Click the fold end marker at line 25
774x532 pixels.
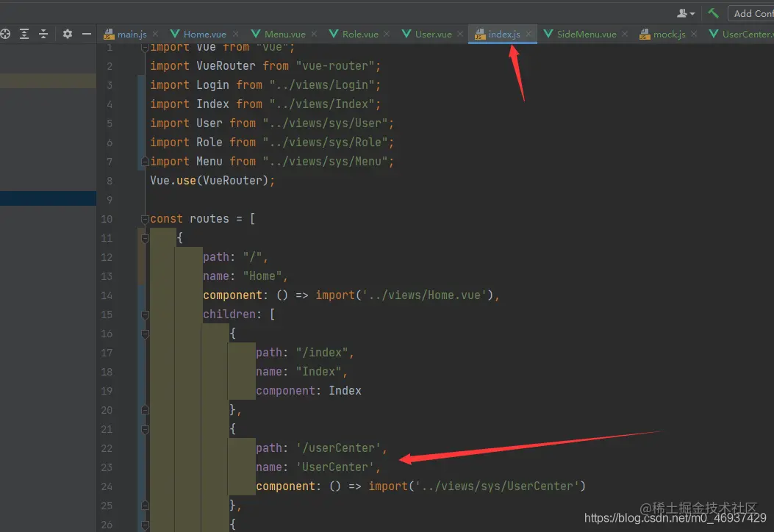click(x=145, y=506)
